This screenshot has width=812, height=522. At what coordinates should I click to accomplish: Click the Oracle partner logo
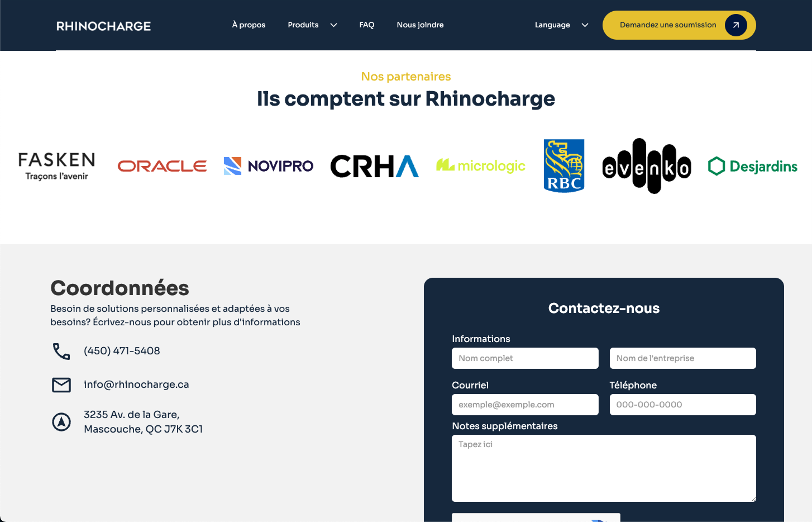tap(162, 166)
